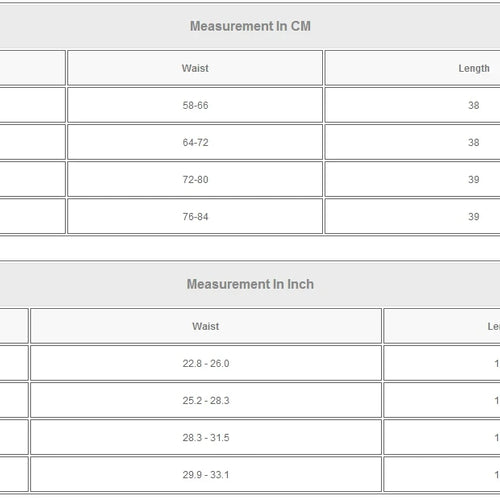
Task: Click the Measurement In CM heading
Action: coord(250,26)
